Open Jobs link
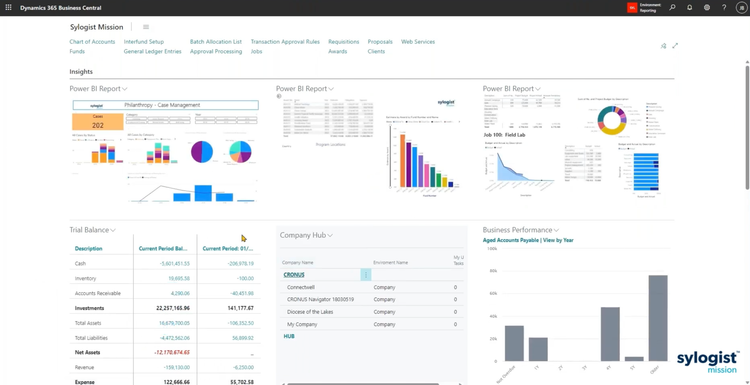Screen dimensions: 750x385 point(256,51)
